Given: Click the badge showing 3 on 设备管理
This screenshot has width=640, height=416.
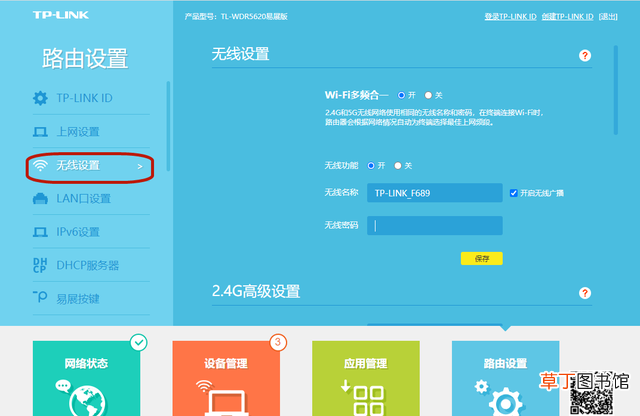Looking at the screenshot, I should coord(278,342).
